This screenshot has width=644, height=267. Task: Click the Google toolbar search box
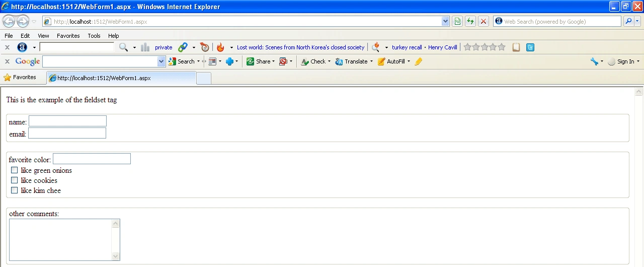tap(100, 61)
